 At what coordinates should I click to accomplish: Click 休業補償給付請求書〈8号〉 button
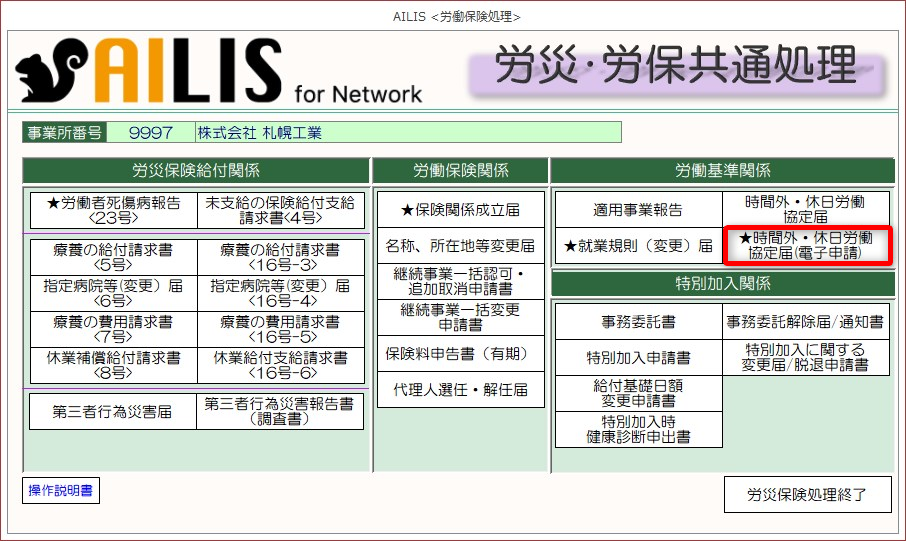coord(114,365)
